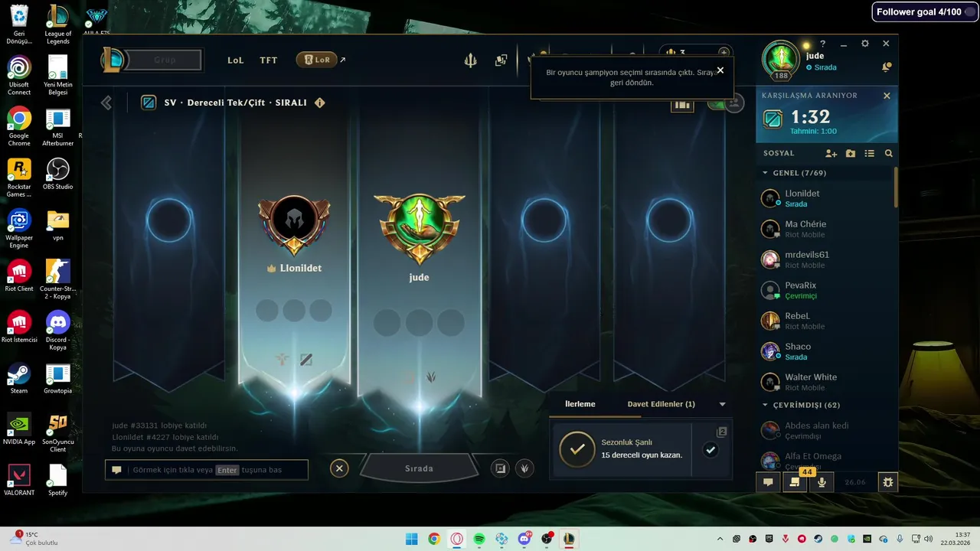Select friend Walter White
This screenshot has width=980, height=551.
(x=825, y=383)
